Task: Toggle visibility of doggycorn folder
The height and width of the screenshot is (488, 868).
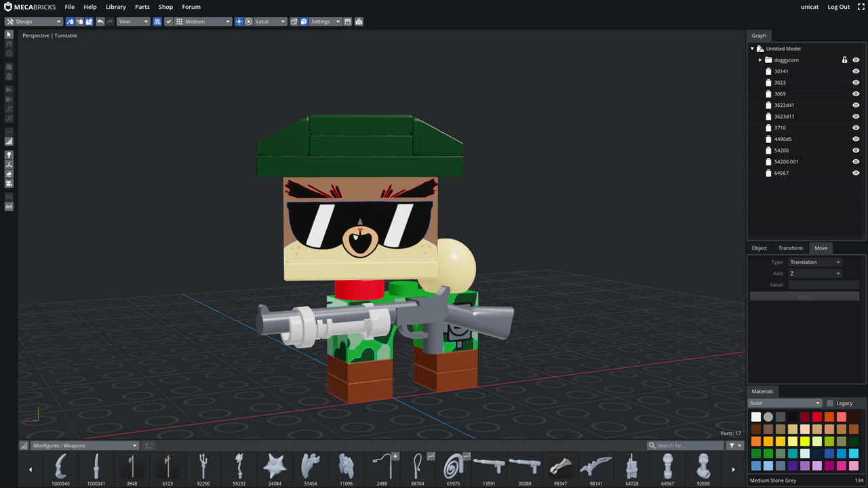Action: click(856, 60)
